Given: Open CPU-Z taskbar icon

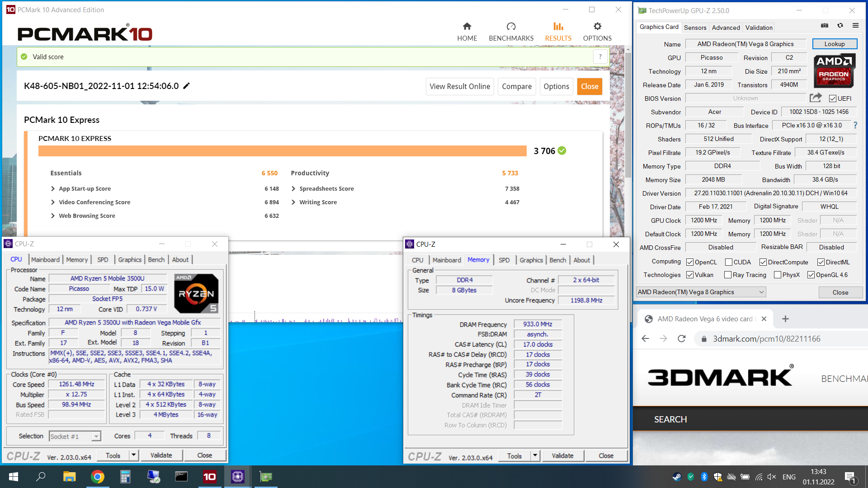Looking at the screenshot, I should (237, 477).
